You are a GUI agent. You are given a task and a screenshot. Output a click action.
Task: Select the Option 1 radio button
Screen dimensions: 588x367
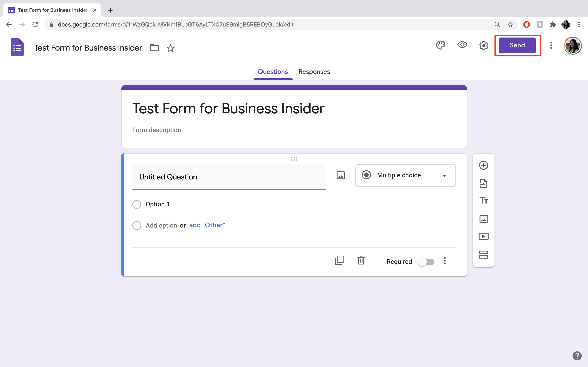tap(136, 204)
